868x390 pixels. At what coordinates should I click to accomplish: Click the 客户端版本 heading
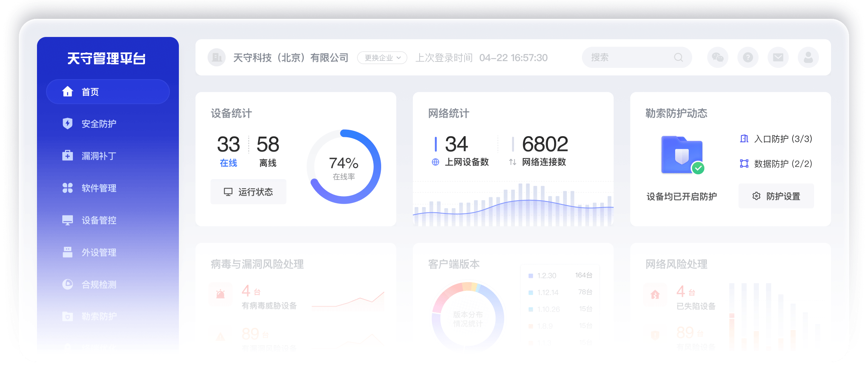click(454, 264)
